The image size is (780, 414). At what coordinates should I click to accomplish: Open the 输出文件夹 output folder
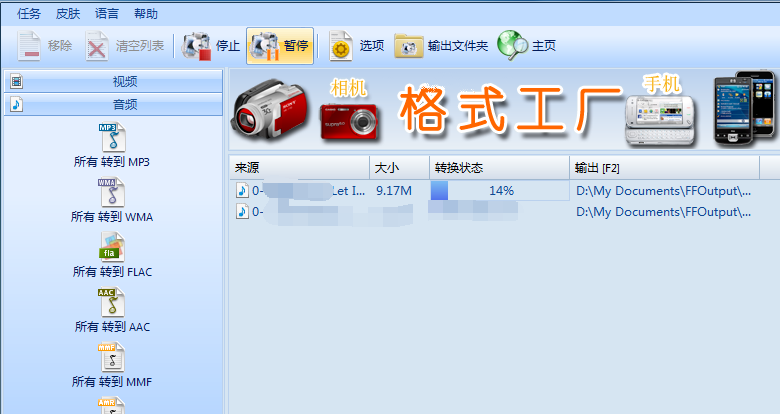coord(409,46)
